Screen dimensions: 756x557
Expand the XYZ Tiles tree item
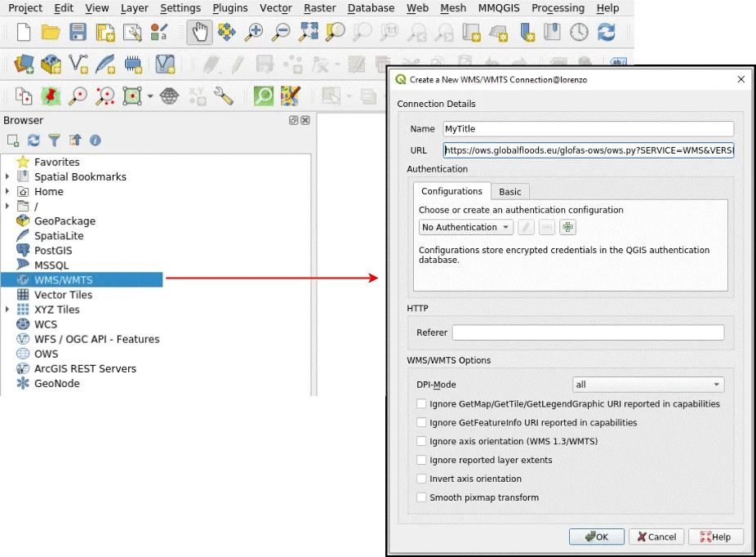click(x=7, y=309)
